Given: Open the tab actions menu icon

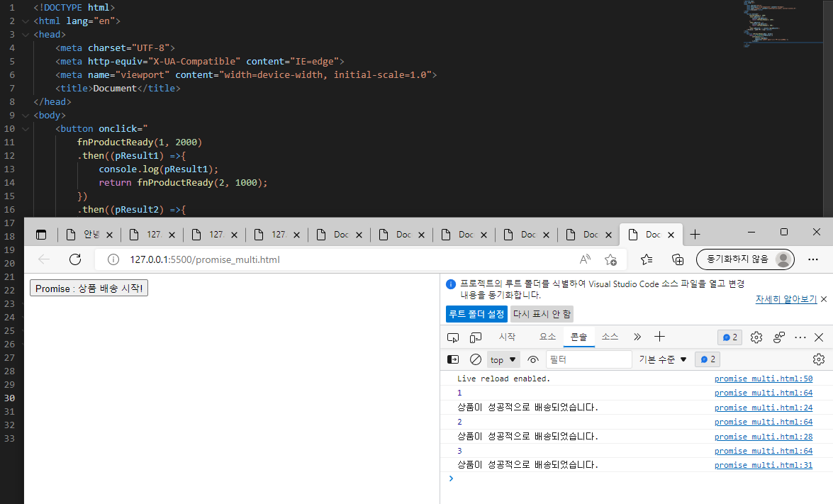Looking at the screenshot, I should click(41, 235).
